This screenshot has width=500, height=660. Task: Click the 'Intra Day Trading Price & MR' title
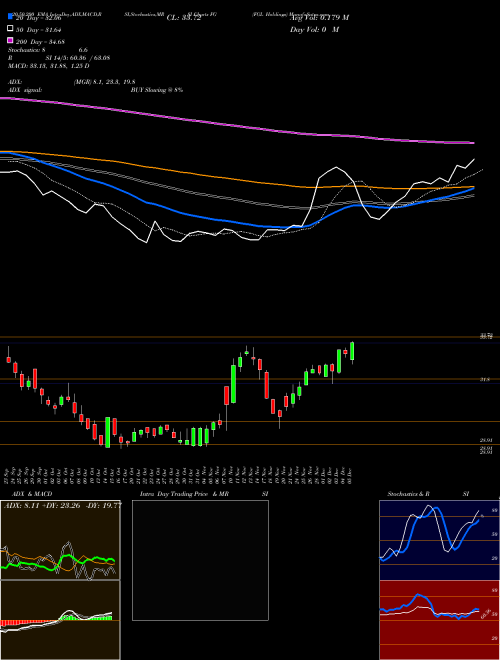click(x=184, y=494)
